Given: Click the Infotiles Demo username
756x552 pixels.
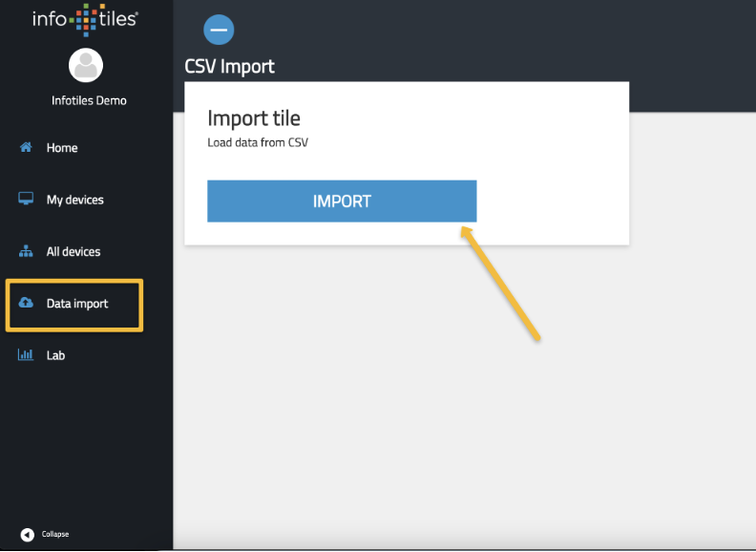Looking at the screenshot, I should point(89,100).
